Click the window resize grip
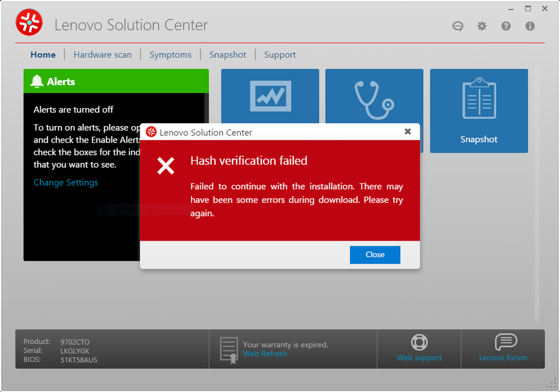Screen dimensions: 560x392 (552, 384)
